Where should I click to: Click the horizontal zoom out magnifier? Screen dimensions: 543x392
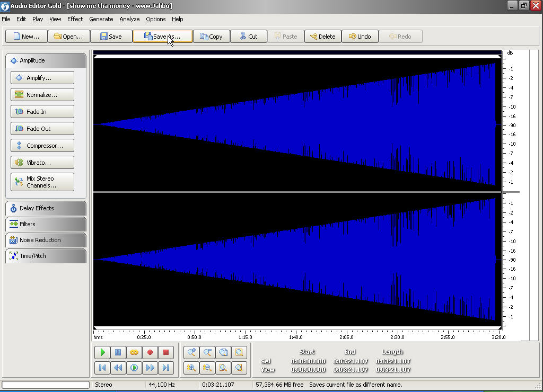[x=207, y=352]
